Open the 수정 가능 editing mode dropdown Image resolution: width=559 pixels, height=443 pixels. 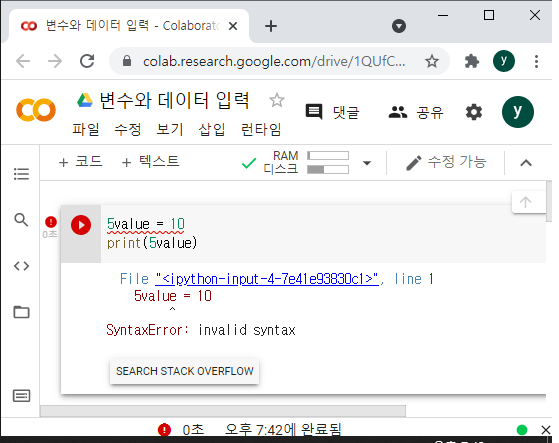point(446,162)
